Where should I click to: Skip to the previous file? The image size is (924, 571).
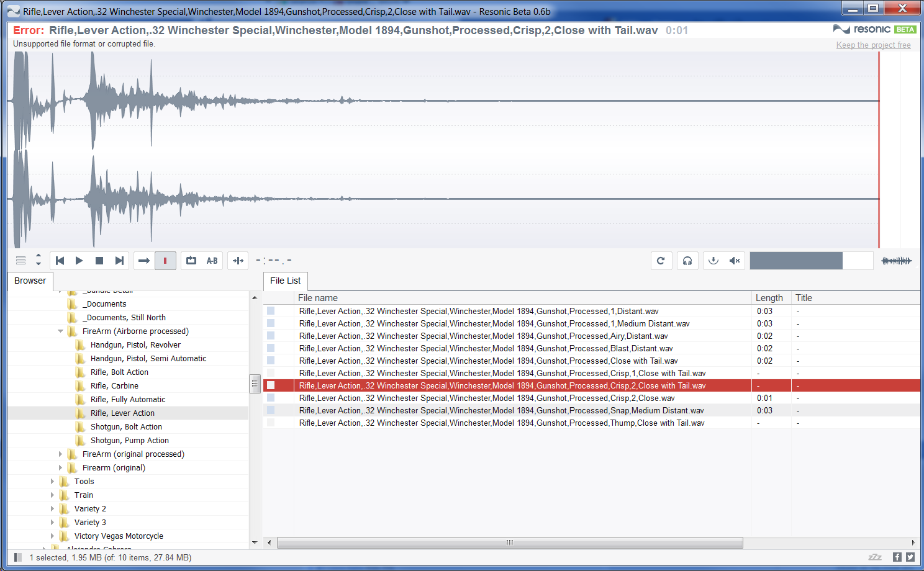click(60, 261)
